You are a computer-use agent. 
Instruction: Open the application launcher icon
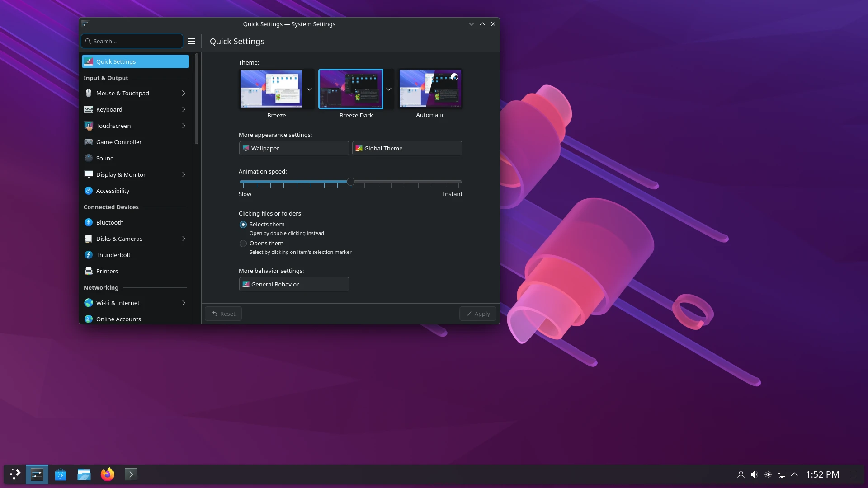[15, 474]
